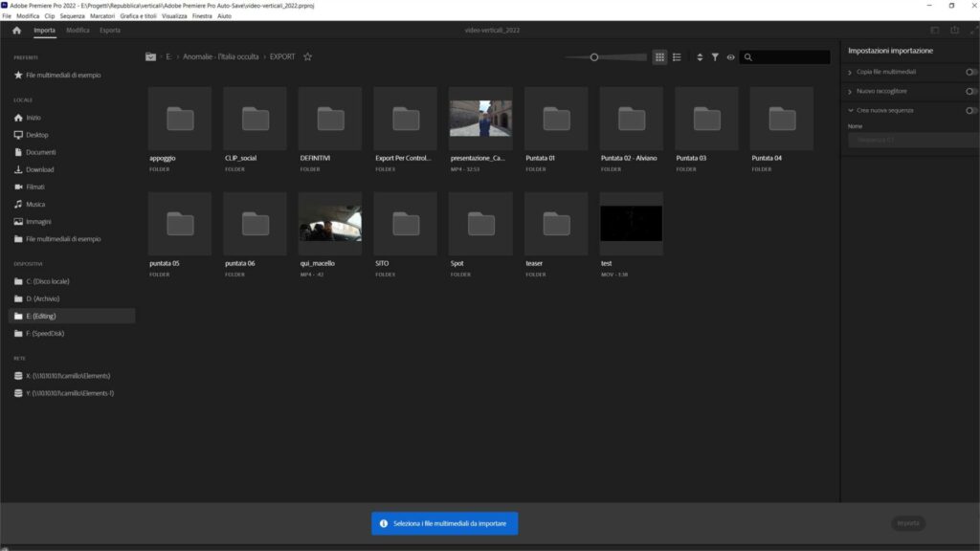Click the search magnifier icon
Viewport: 980px width, 551px height.
[748, 56]
